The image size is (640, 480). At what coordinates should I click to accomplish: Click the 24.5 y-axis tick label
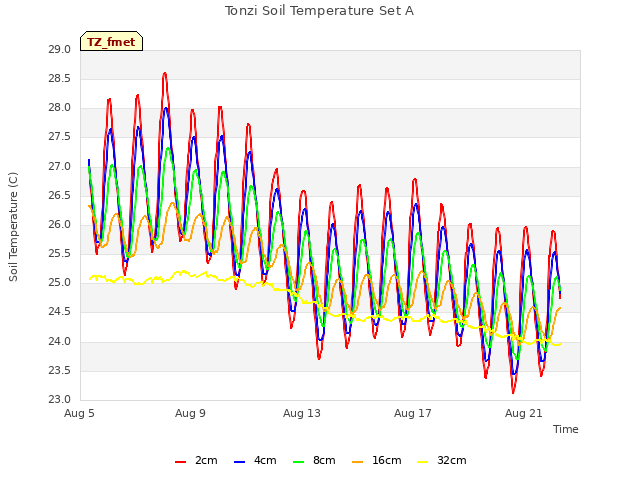tap(60, 312)
